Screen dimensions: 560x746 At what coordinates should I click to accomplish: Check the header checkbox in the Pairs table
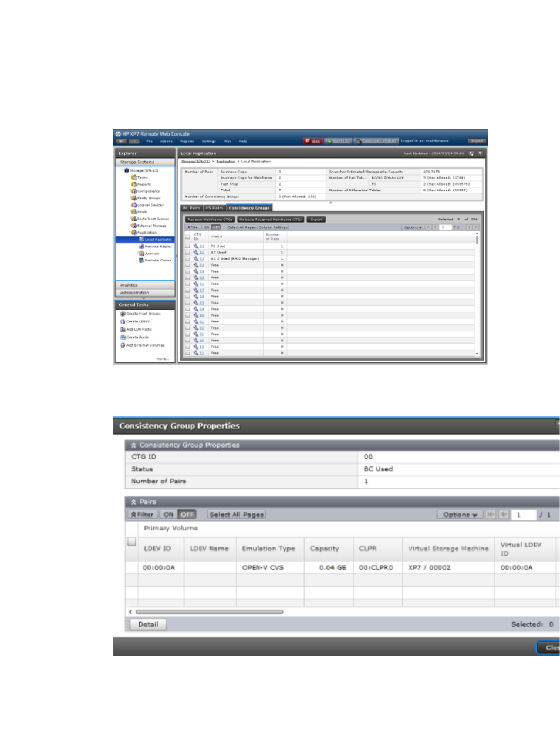coord(132,542)
